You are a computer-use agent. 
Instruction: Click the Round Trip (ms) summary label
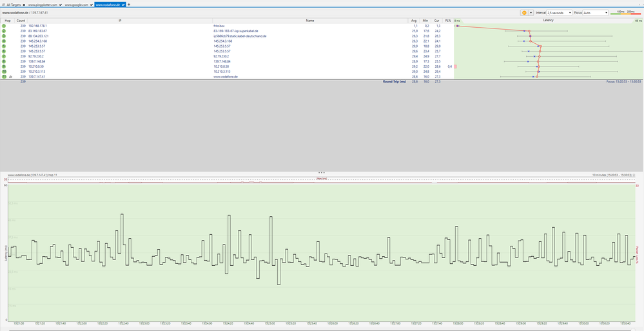click(394, 82)
